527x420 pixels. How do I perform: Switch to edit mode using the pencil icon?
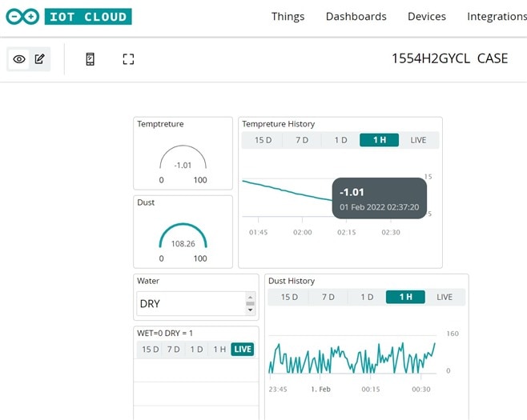(x=40, y=59)
